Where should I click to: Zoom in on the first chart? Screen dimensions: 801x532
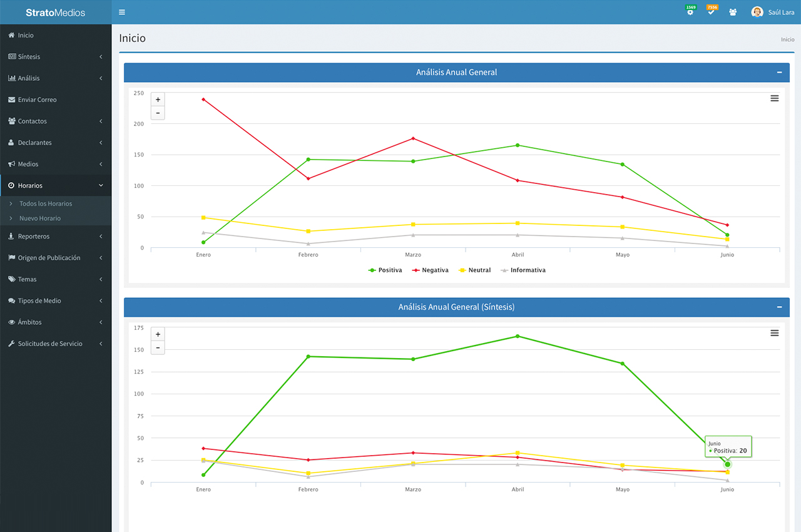click(x=158, y=100)
